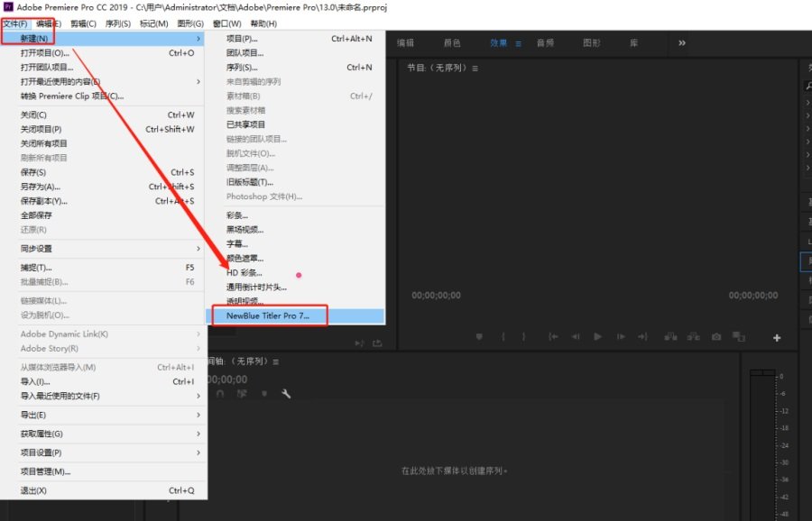The width and height of the screenshot is (812, 521).
Task: Click the Premiere Pro title bar icon
Action: click(x=8, y=7)
